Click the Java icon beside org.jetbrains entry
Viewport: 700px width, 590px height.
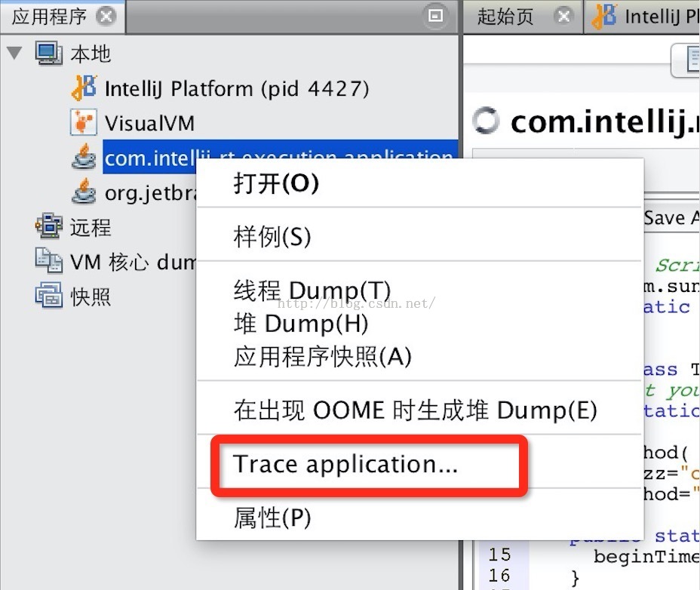coord(84,191)
